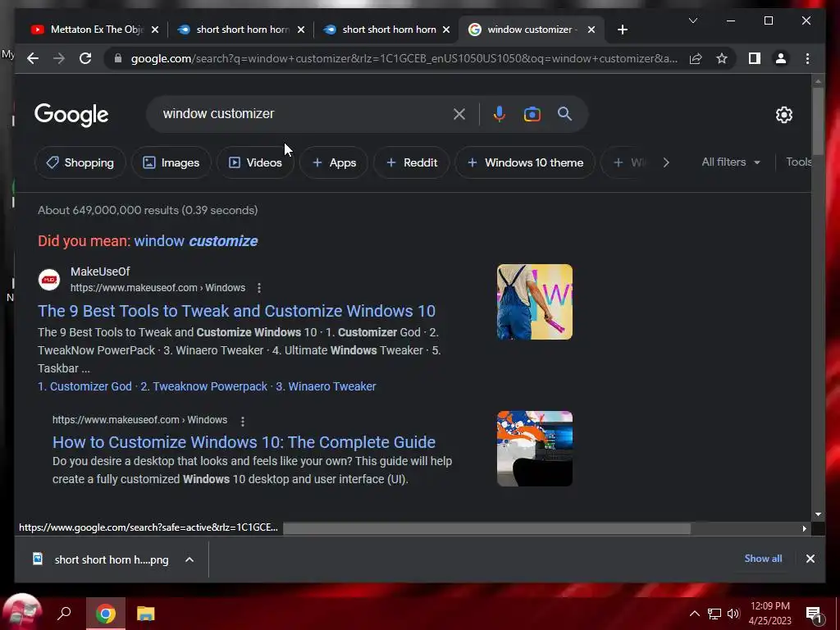Open the tab search dropdown
Viewport: 840px width, 630px height.
[x=692, y=21]
